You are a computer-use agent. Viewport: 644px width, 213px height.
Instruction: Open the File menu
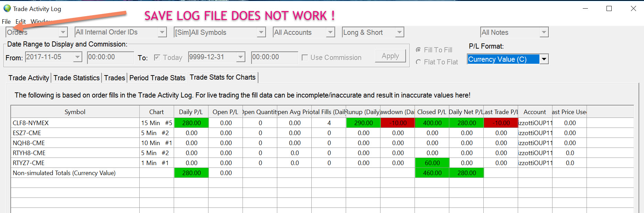coord(6,22)
